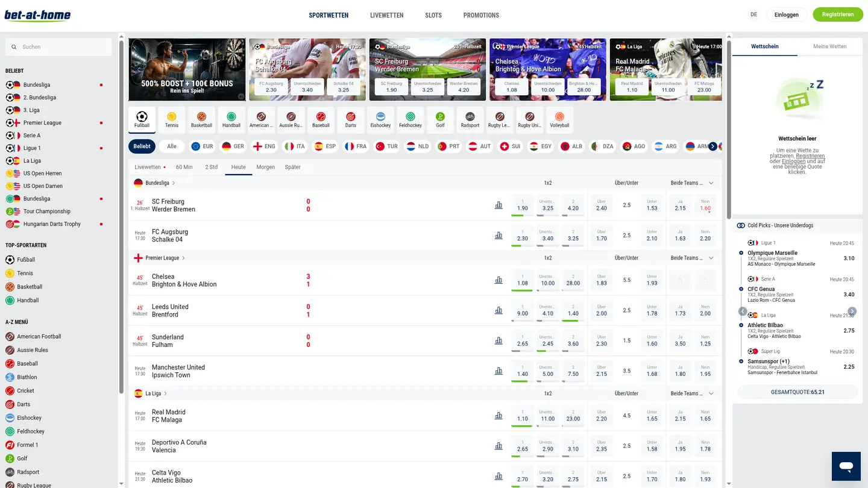The height and width of the screenshot is (488, 868).
Task: Open Real Madrid FC Malaga promo card
Action: [665, 69]
